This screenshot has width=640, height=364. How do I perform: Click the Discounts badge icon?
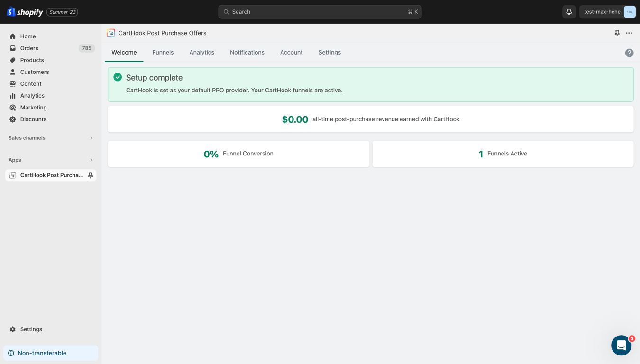[x=13, y=119]
